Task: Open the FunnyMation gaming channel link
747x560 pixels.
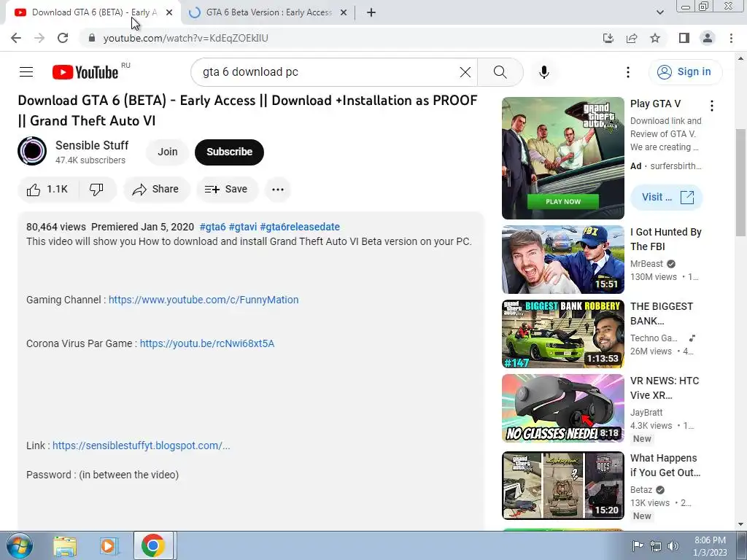Action: (204, 300)
